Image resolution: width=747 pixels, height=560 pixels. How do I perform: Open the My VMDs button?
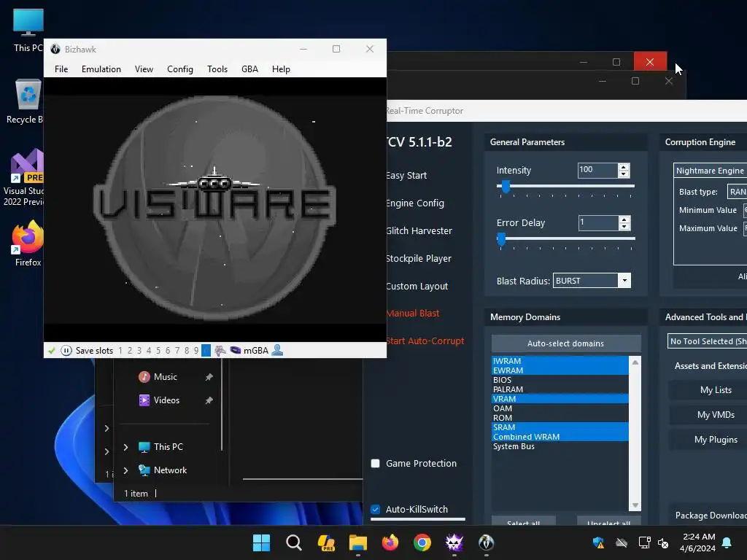[x=716, y=415]
